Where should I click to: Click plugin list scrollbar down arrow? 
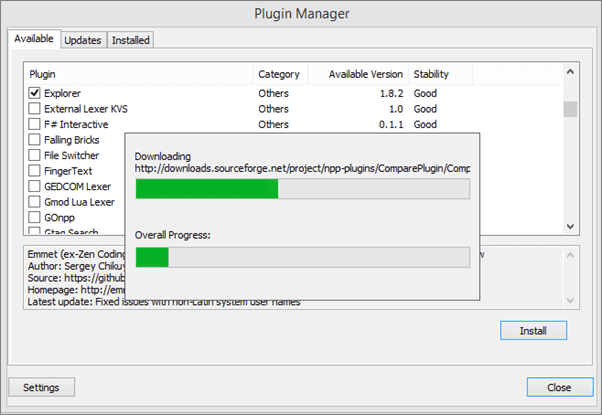570,227
